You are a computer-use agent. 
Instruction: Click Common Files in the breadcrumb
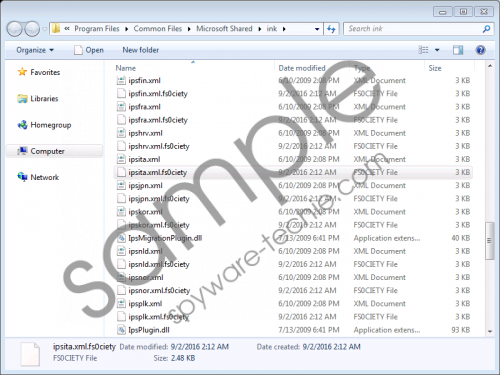[x=158, y=29]
